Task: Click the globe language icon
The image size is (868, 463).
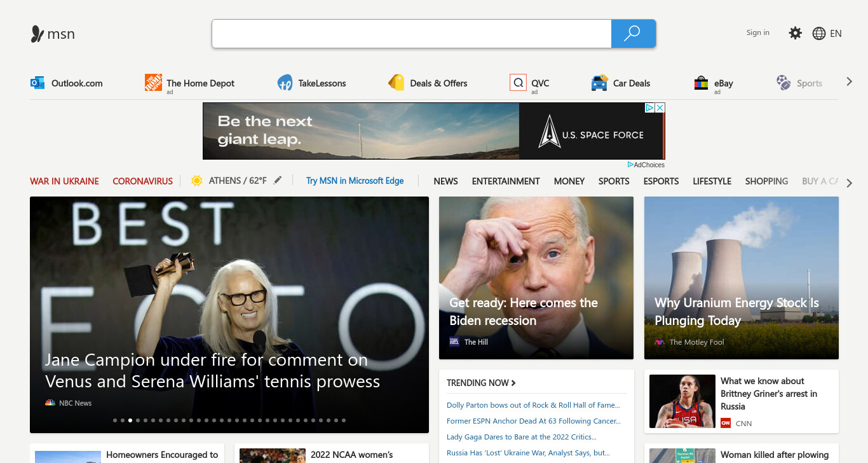Action: (x=819, y=34)
